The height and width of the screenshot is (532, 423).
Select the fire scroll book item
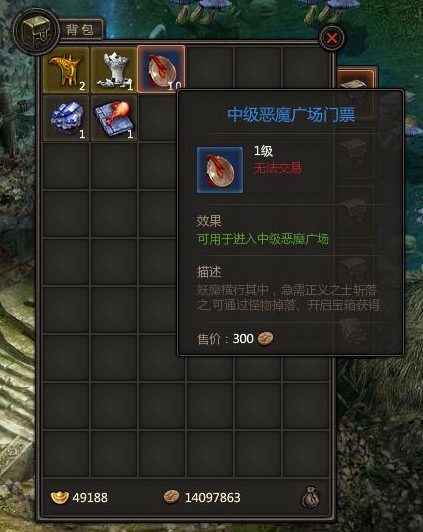114,117
